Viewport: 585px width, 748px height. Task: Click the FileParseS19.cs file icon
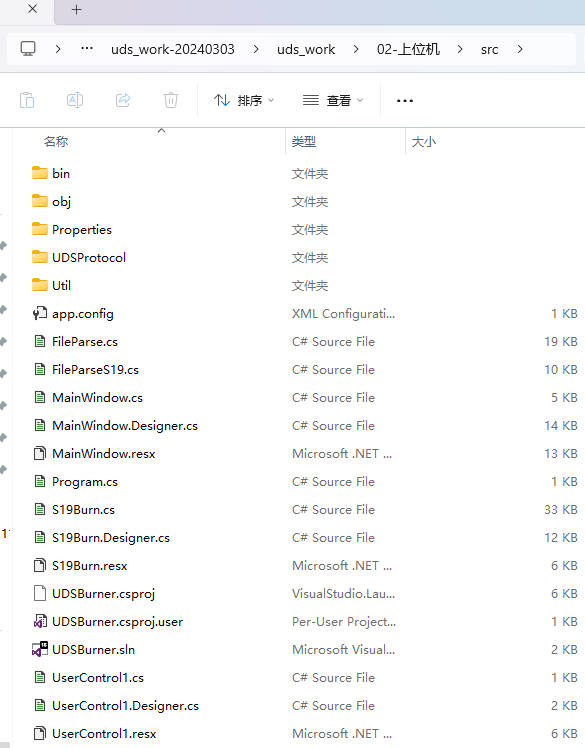[x=40, y=369]
